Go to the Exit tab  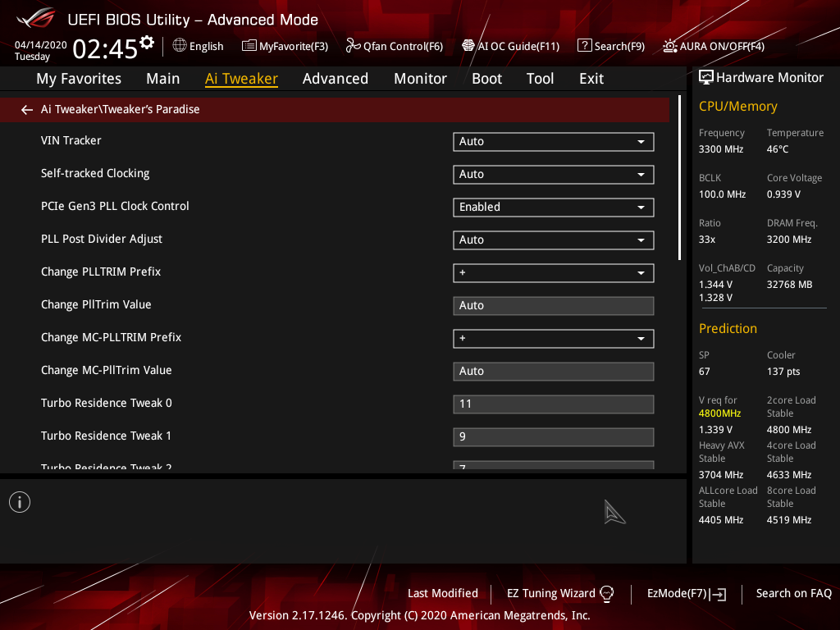tap(591, 79)
